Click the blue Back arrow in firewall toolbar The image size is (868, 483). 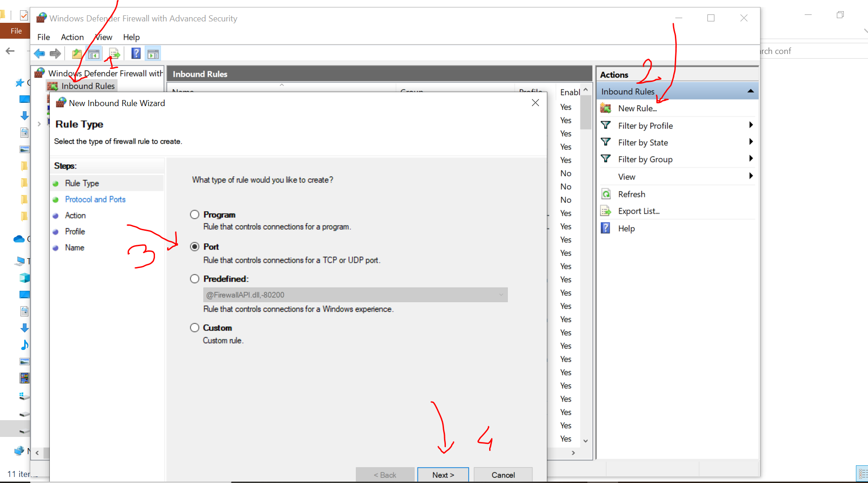[40, 54]
